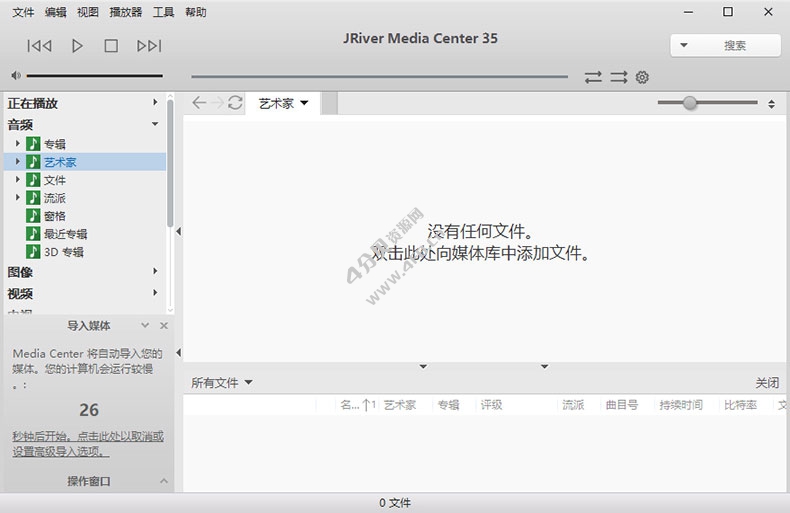Toggle repeat playback mode icon

point(593,77)
